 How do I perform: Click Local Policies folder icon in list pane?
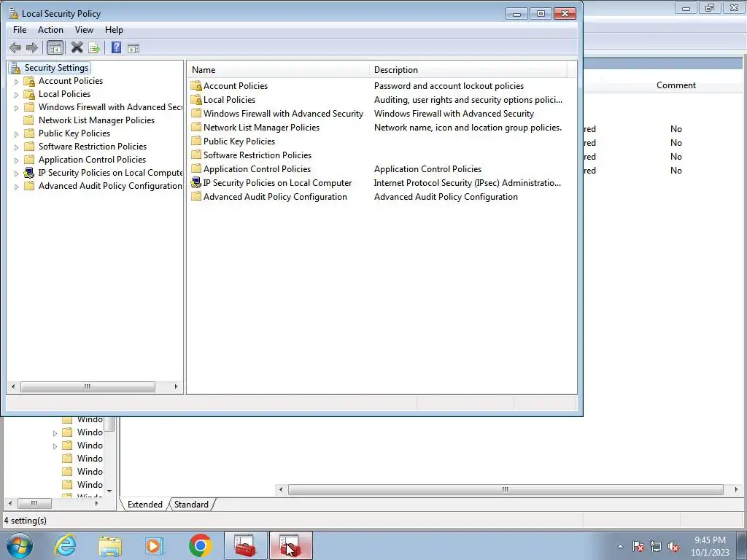(196, 99)
